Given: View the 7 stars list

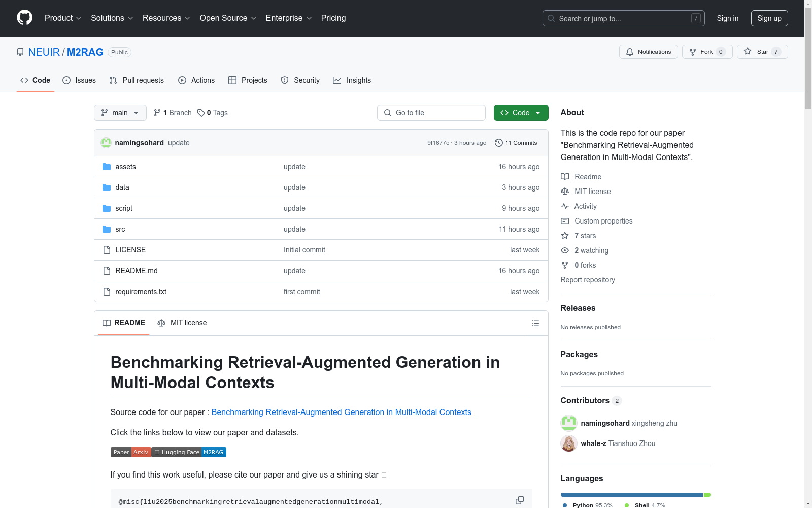Looking at the screenshot, I should (579, 236).
